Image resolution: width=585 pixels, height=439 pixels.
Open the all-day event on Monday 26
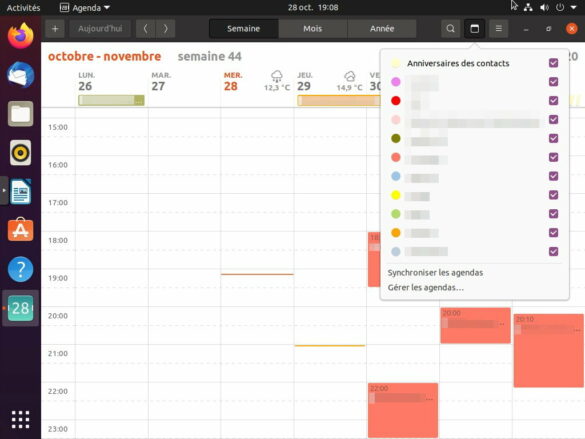pyautogui.click(x=111, y=100)
